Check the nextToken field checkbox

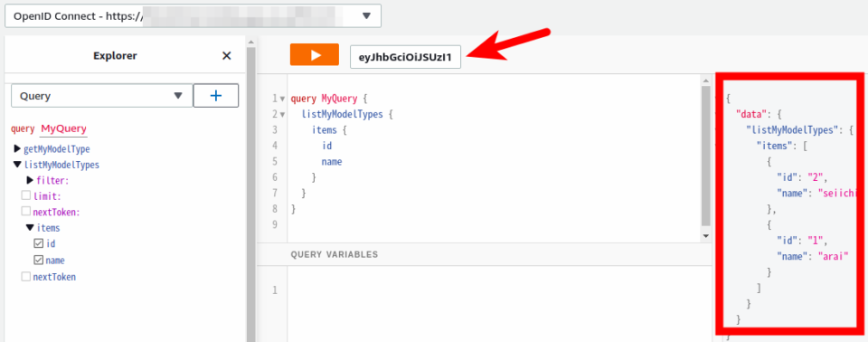(x=26, y=277)
